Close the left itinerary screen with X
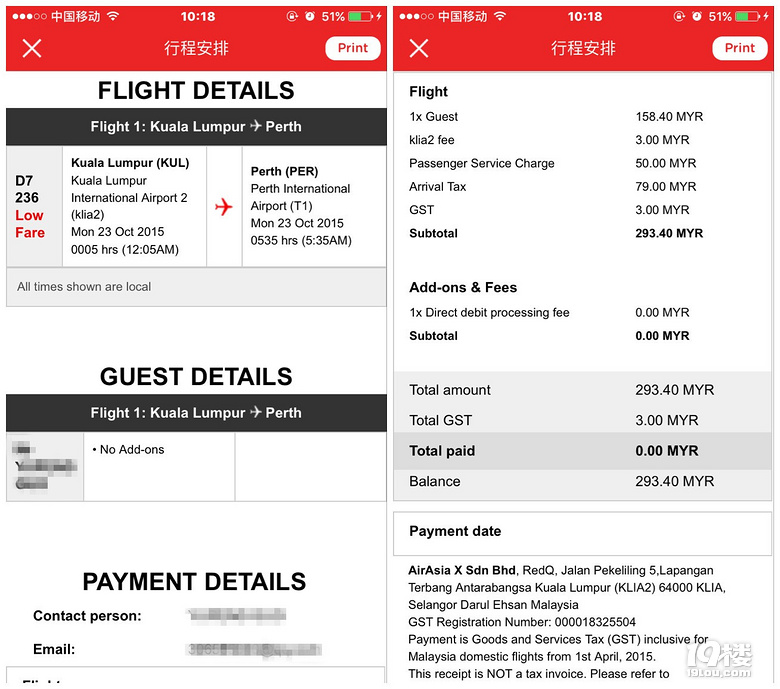Image resolution: width=780 pixels, height=689 pixels. (x=32, y=48)
